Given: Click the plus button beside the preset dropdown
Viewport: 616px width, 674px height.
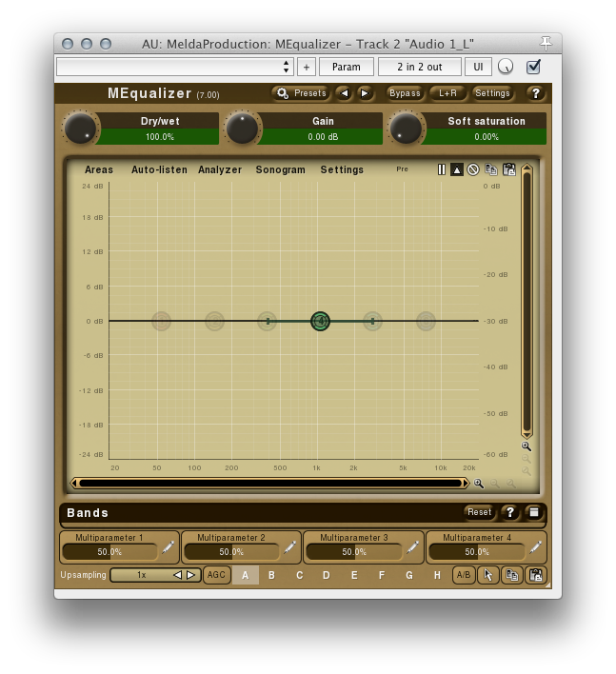Looking at the screenshot, I should 307,67.
